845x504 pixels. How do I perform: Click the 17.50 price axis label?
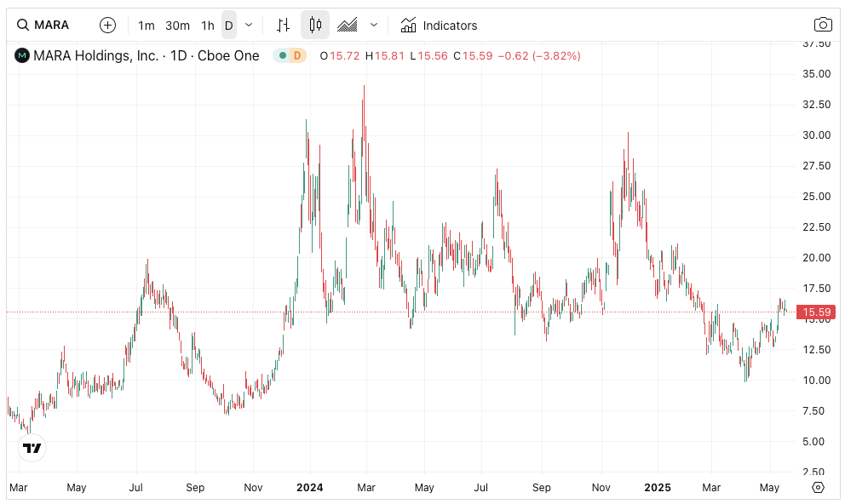[x=816, y=289]
